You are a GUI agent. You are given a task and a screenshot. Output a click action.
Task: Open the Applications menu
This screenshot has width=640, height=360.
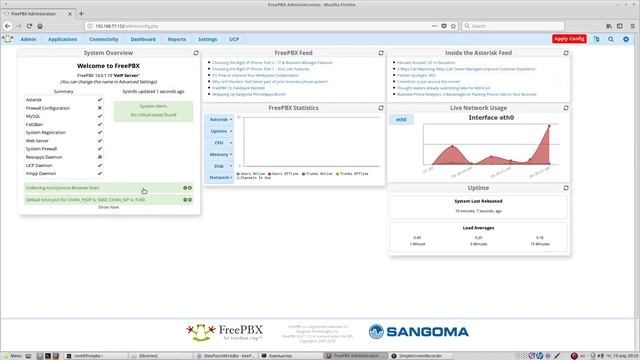62,39
